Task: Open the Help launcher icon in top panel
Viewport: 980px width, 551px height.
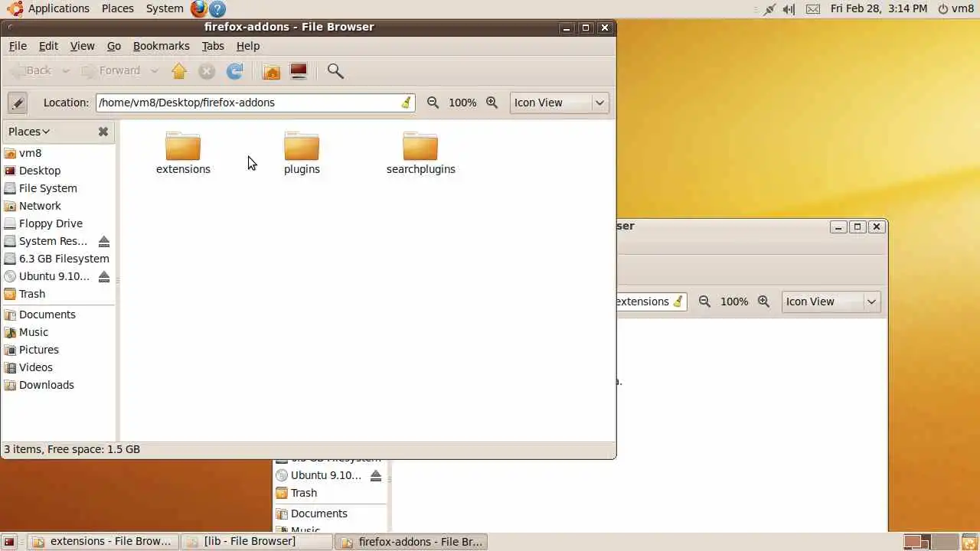Action: pyautogui.click(x=217, y=8)
